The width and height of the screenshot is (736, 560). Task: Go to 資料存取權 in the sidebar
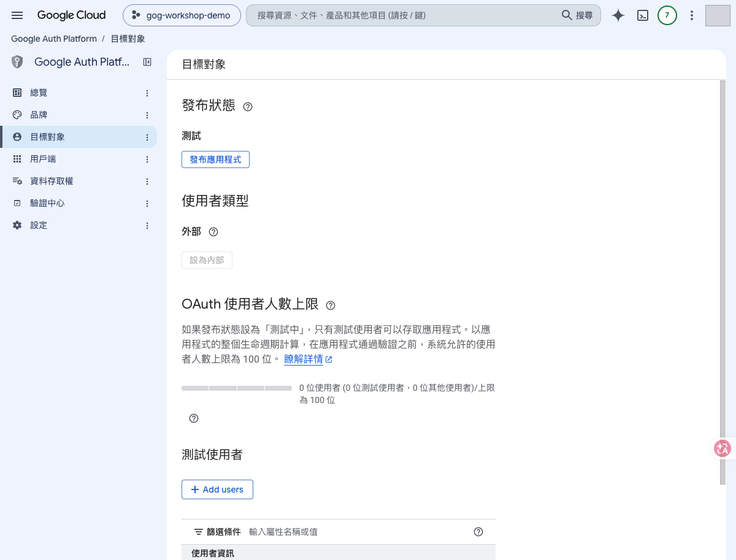click(x=79, y=181)
